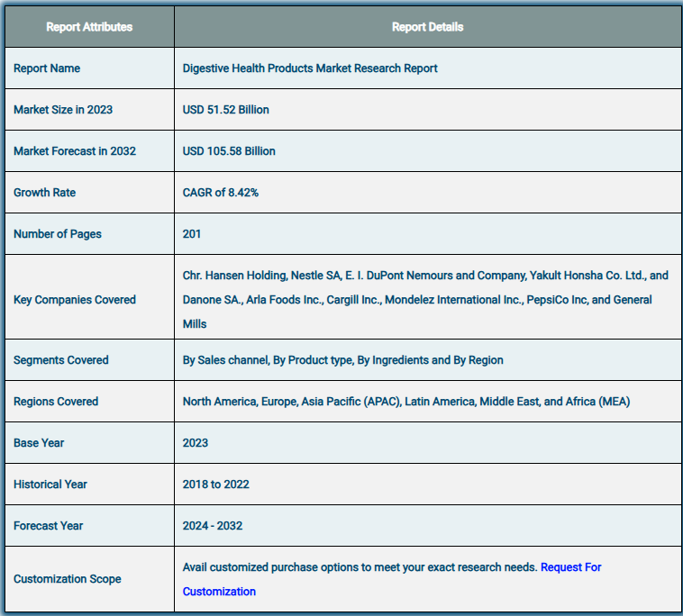The image size is (683, 616).
Task: Click the companies list starting 'Chr. Hansen Holding'
Action: 425,300
